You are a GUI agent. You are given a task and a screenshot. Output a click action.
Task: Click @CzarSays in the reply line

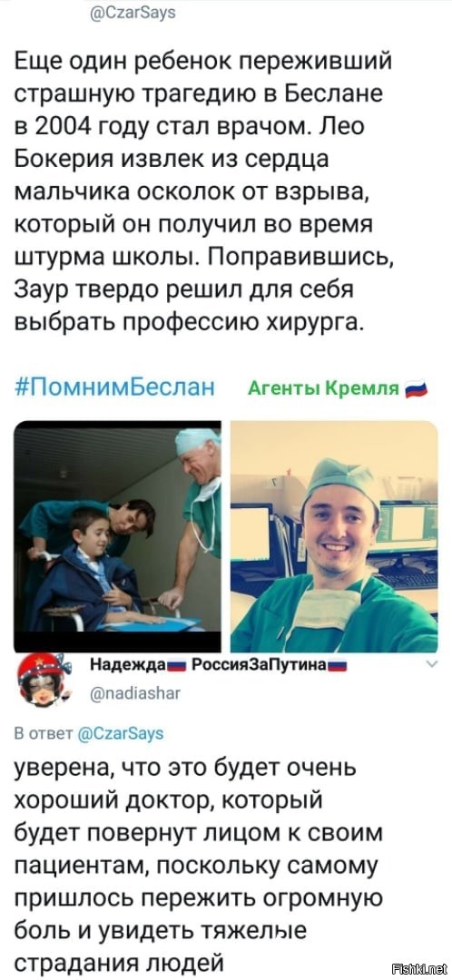click(x=122, y=733)
